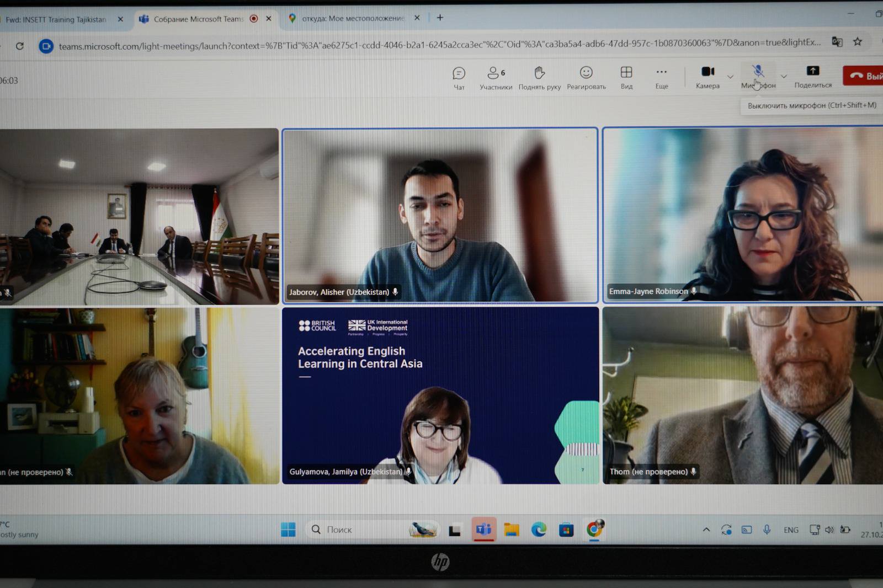Raise hand with Поднять руку
This screenshot has width=883, height=588.
(539, 78)
